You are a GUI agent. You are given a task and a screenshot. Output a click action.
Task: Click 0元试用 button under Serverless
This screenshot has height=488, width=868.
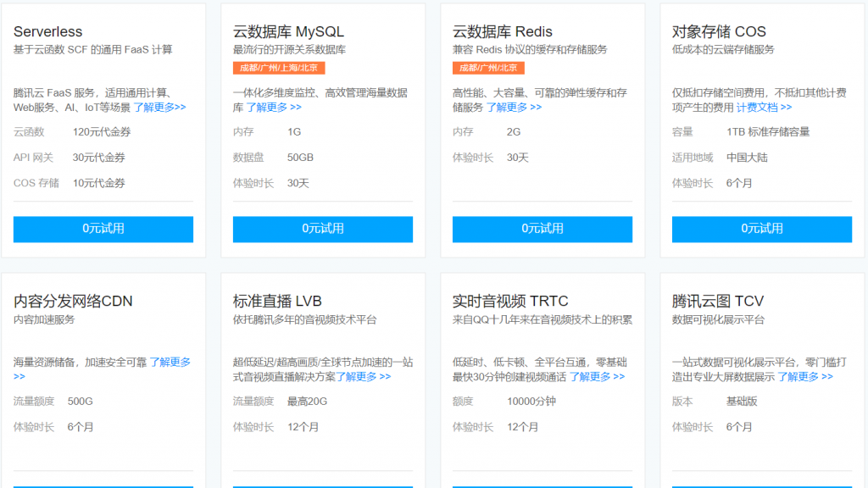103,229
